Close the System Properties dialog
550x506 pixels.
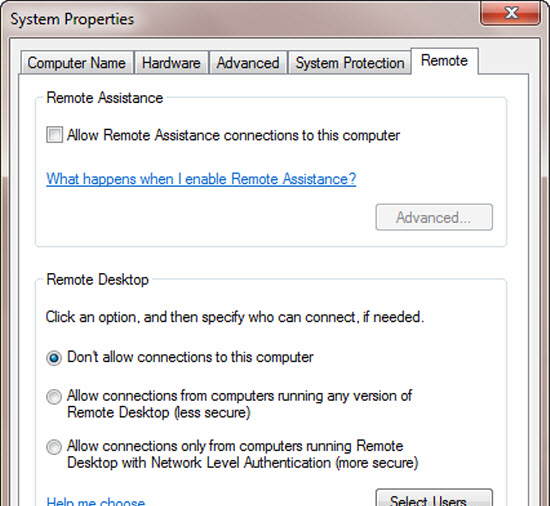point(510,13)
